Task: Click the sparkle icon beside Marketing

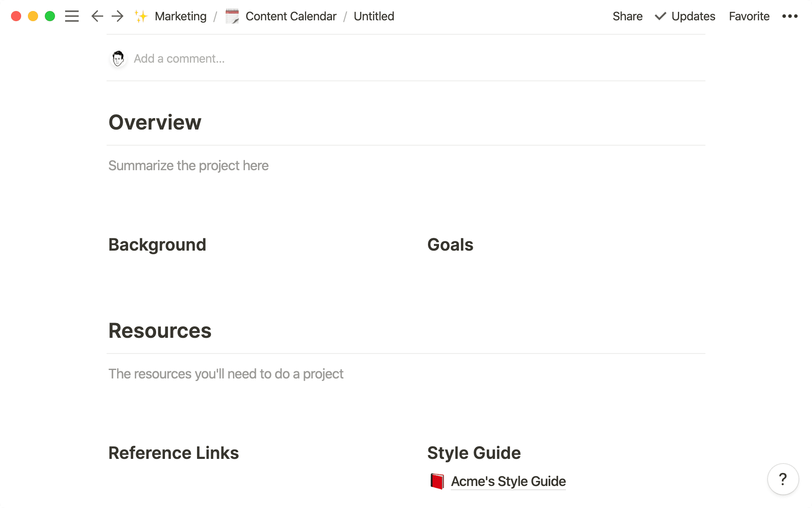Action: click(x=140, y=16)
